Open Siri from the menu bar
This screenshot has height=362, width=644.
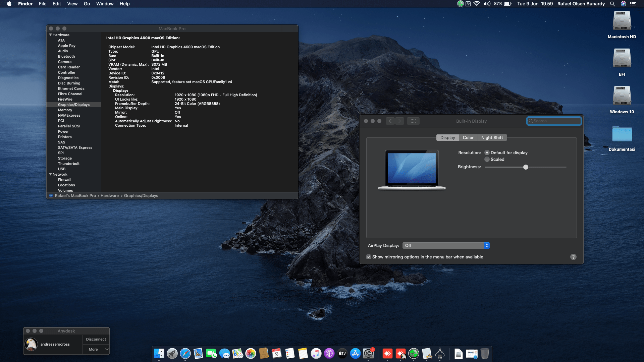click(x=624, y=4)
